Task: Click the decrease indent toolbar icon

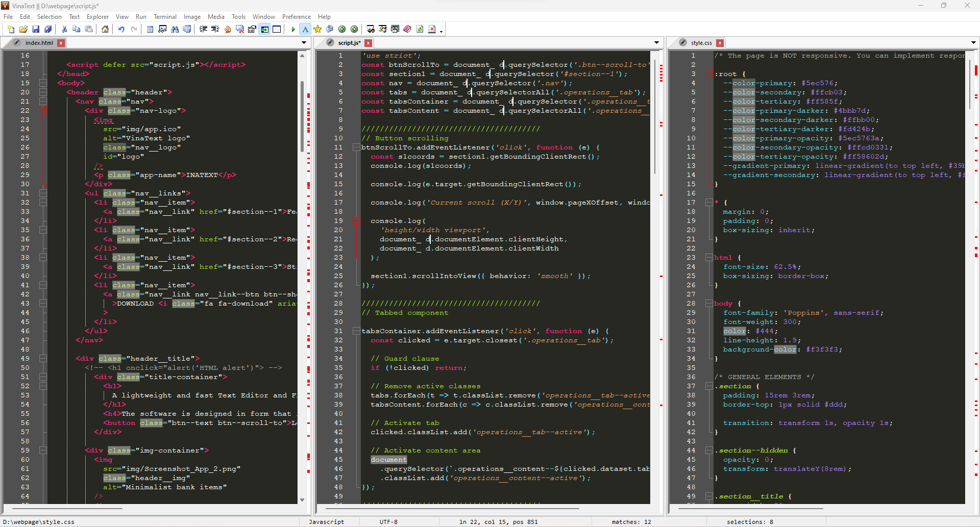Action: [x=215, y=29]
